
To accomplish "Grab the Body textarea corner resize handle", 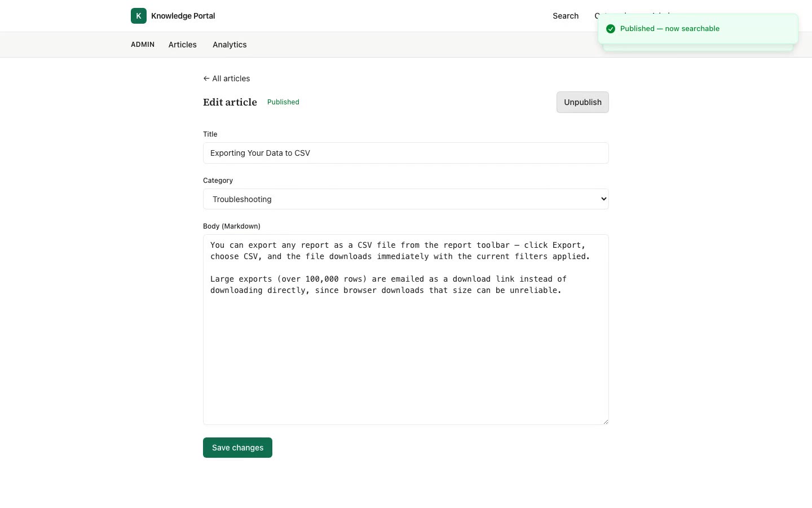I will pos(606,421).
